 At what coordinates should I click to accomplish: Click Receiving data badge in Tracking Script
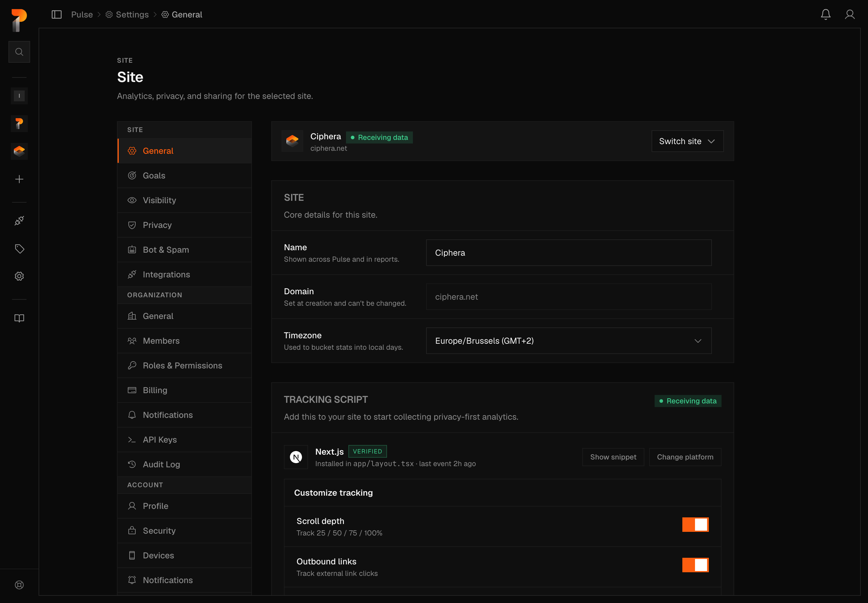[x=688, y=401]
